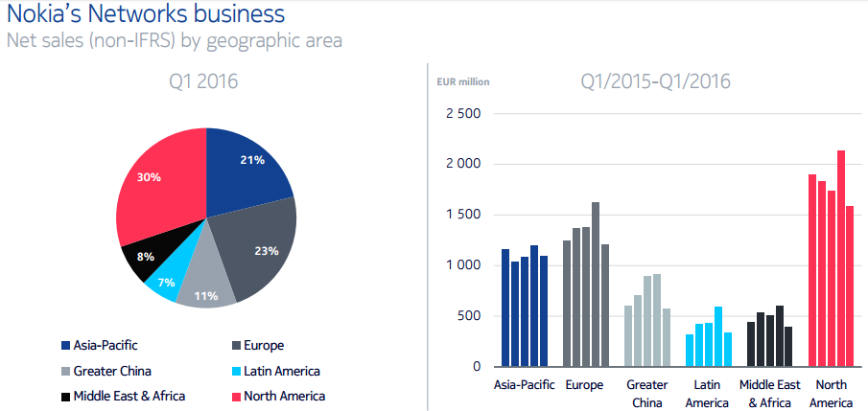This screenshot has height=411, width=868.
Task: Click the "Latin America" bar chart axis label
Action: click(709, 394)
